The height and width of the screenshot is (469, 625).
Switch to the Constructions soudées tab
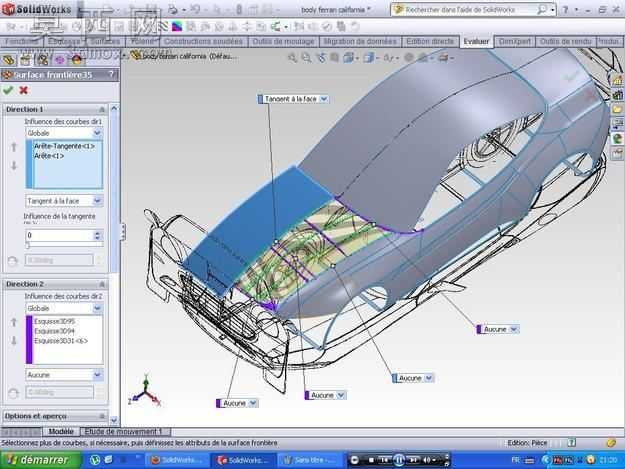click(203, 41)
